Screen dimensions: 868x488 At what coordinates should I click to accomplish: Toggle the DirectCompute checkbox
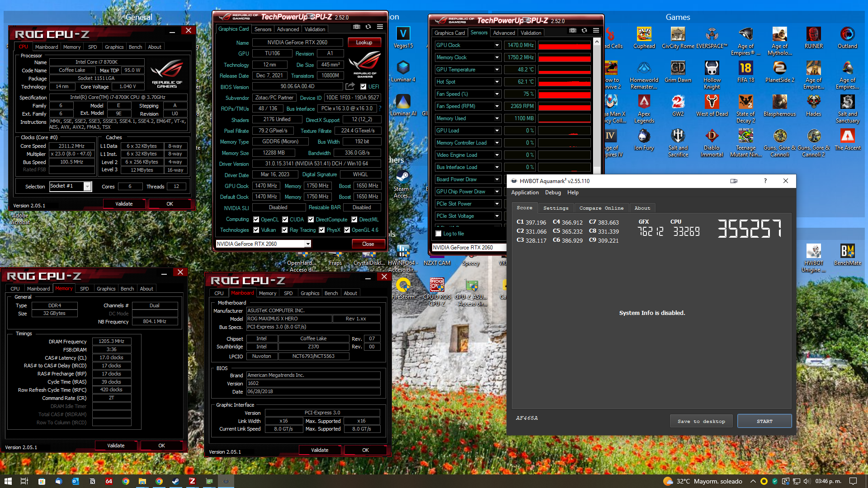[x=311, y=220]
